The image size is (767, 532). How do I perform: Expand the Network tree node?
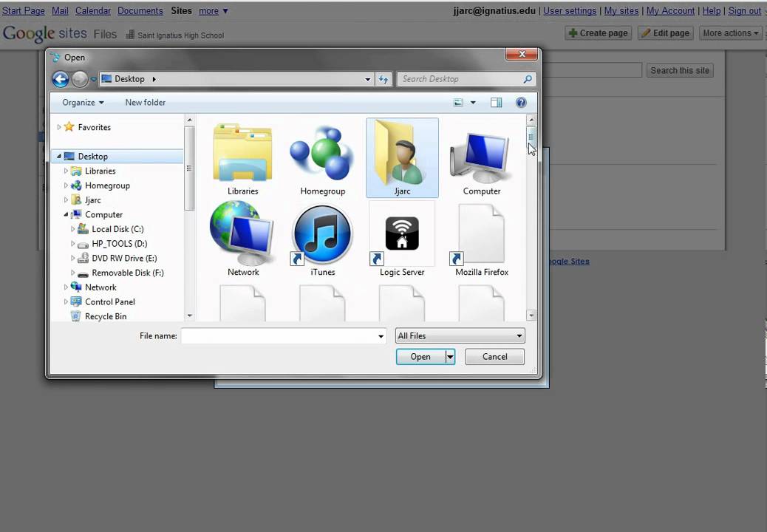coord(66,287)
